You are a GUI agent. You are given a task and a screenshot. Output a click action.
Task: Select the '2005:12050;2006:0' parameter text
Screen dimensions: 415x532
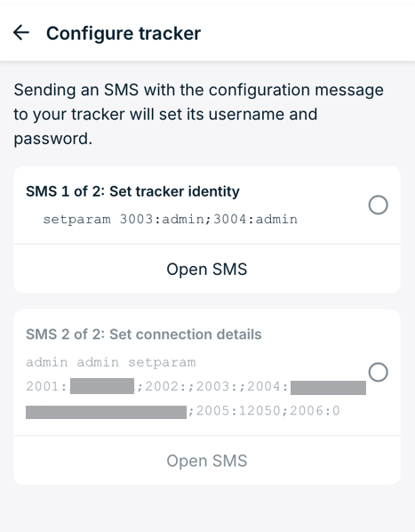pyautogui.click(x=268, y=411)
